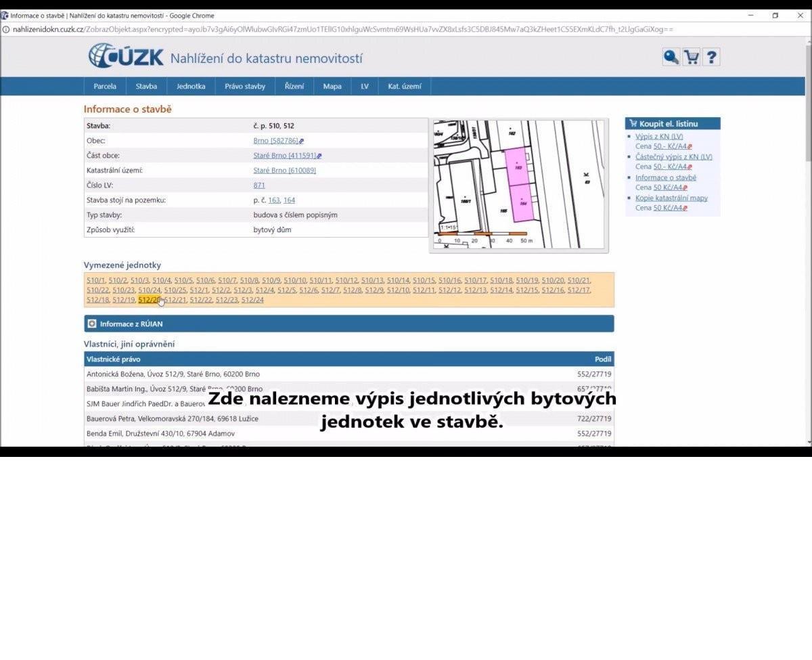Image resolution: width=812 pixels, height=660 pixels.
Task: Click the ČÚZK globe logo
Action: click(126, 56)
